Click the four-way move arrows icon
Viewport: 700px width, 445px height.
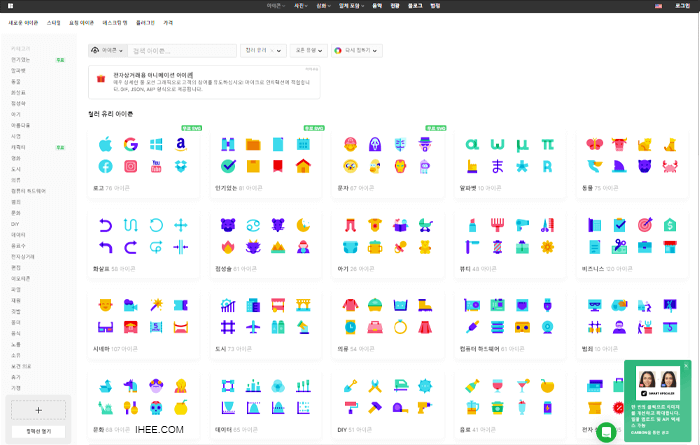(x=181, y=225)
